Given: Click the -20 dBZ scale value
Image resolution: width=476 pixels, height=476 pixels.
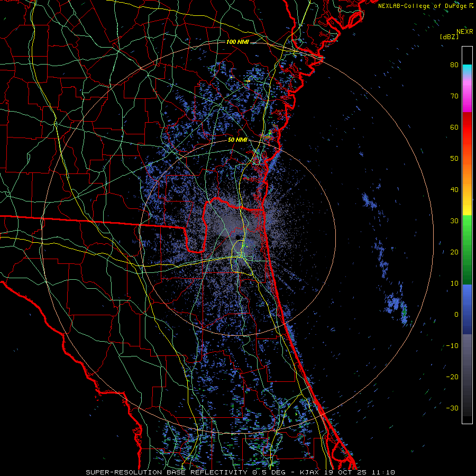Looking at the screenshot, I should 452,377.
